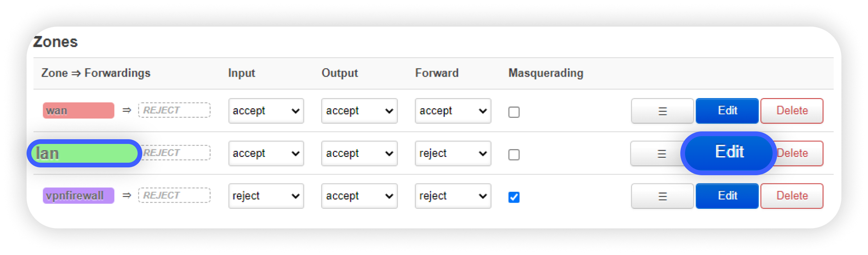Edit the wan zone
The image size is (868, 255).
pos(727,111)
